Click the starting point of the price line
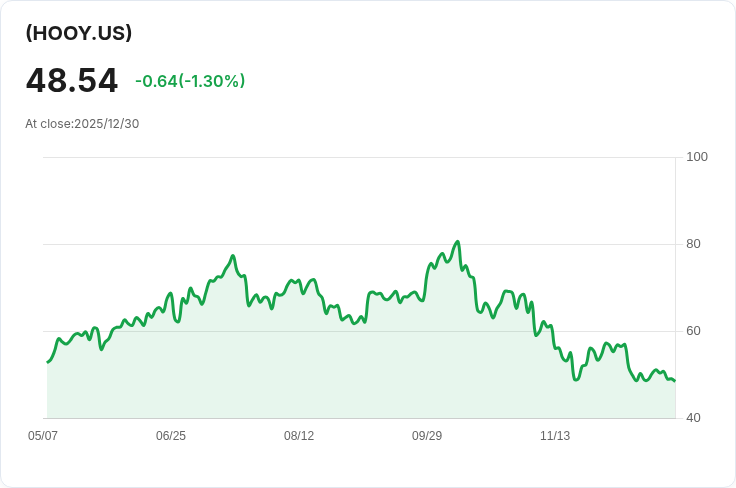The height and width of the screenshot is (488, 736). [x=48, y=361]
